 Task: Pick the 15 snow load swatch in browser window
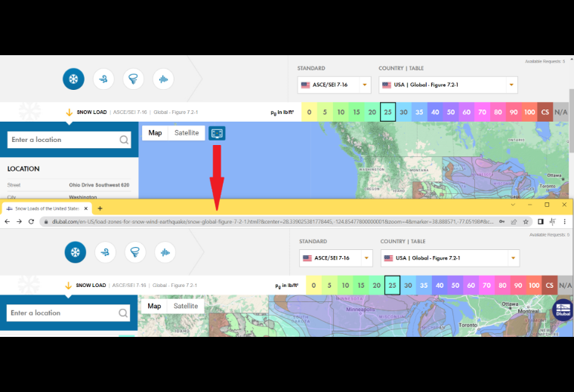pyautogui.click(x=361, y=285)
